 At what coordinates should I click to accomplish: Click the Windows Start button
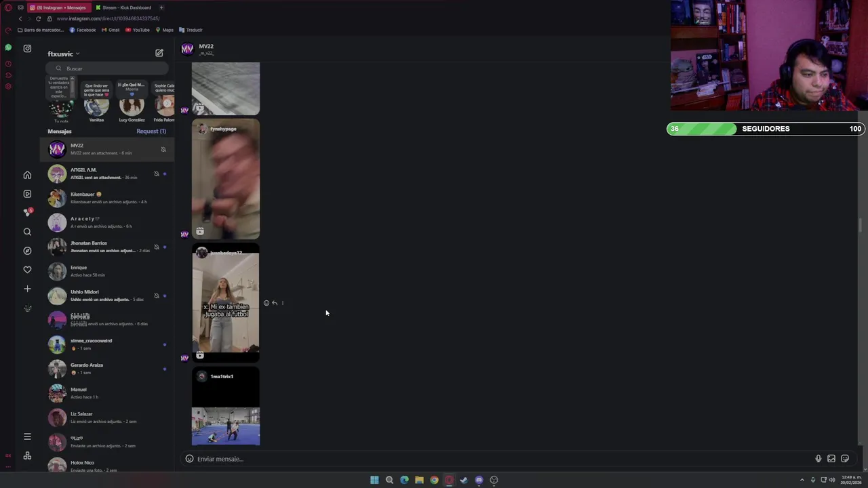(374, 480)
